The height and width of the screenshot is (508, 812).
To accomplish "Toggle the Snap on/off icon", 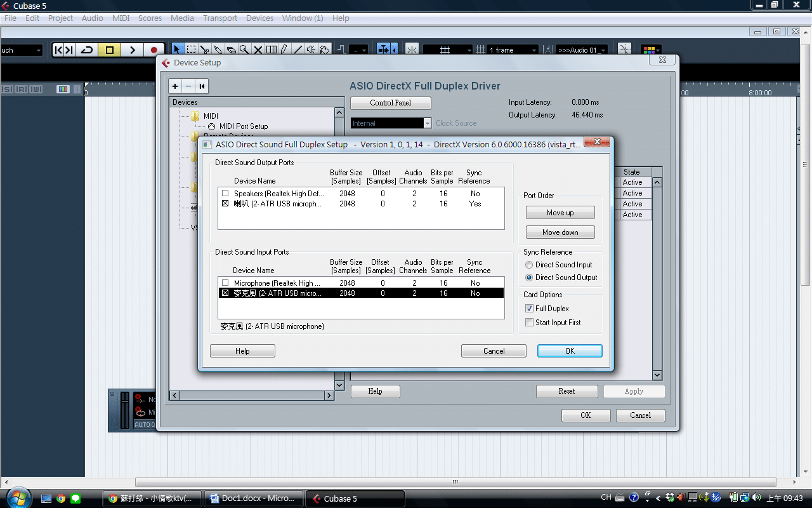I will (x=411, y=50).
